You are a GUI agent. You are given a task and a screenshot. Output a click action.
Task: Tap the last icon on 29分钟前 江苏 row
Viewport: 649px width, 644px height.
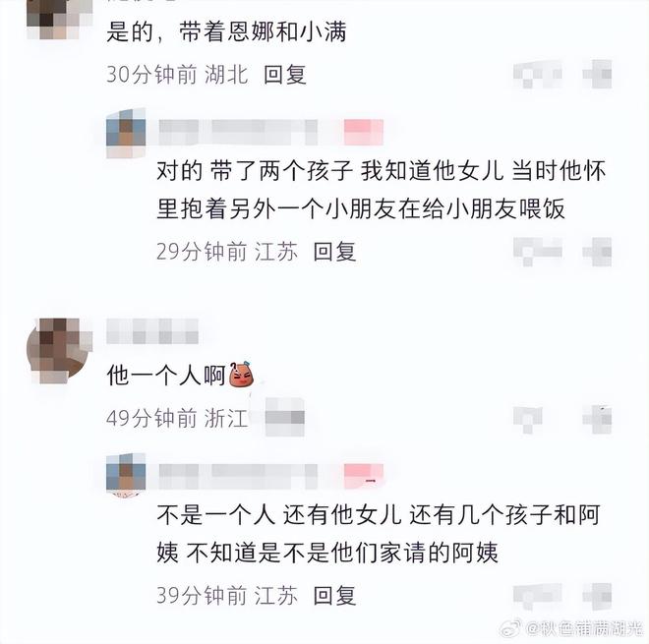597,252
